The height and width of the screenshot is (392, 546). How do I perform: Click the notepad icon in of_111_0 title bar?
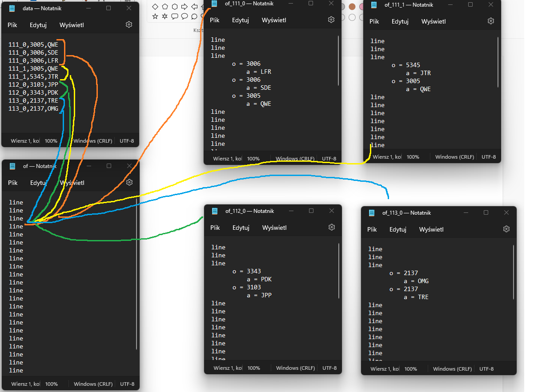215,4
